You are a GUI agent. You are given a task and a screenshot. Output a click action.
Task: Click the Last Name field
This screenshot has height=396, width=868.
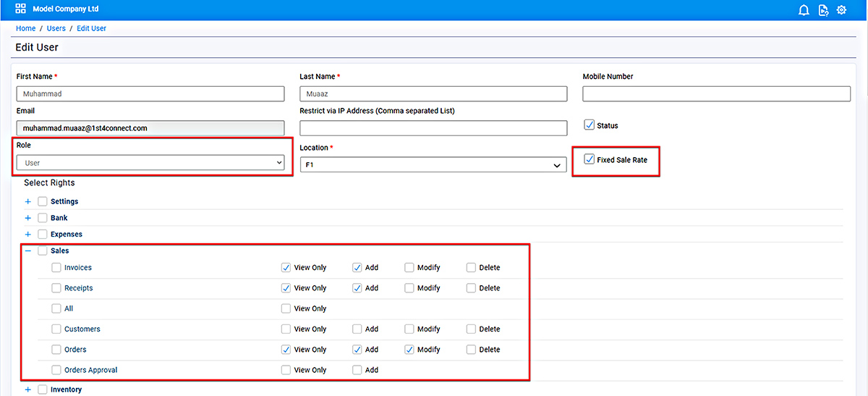[433, 94]
